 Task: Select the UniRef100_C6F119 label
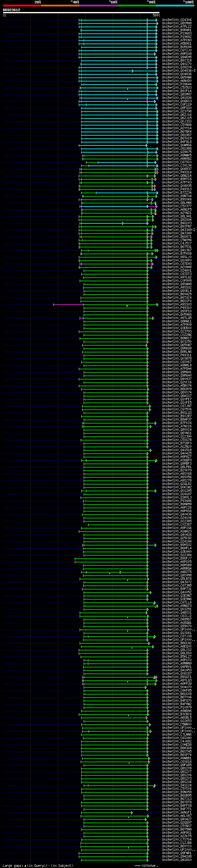pos(177,104)
